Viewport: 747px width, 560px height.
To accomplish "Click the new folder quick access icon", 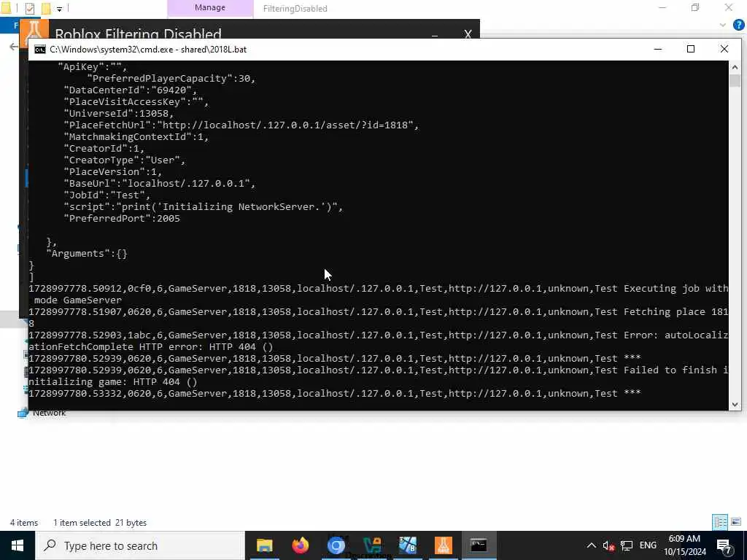I will (46, 8).
